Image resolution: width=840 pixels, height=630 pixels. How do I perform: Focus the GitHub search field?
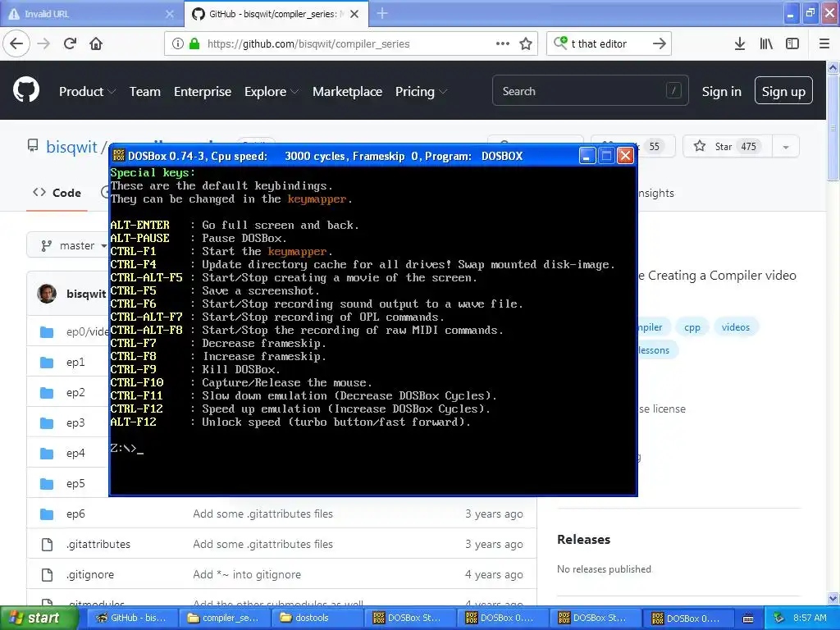pyautogui.click(x=590, y=90)
